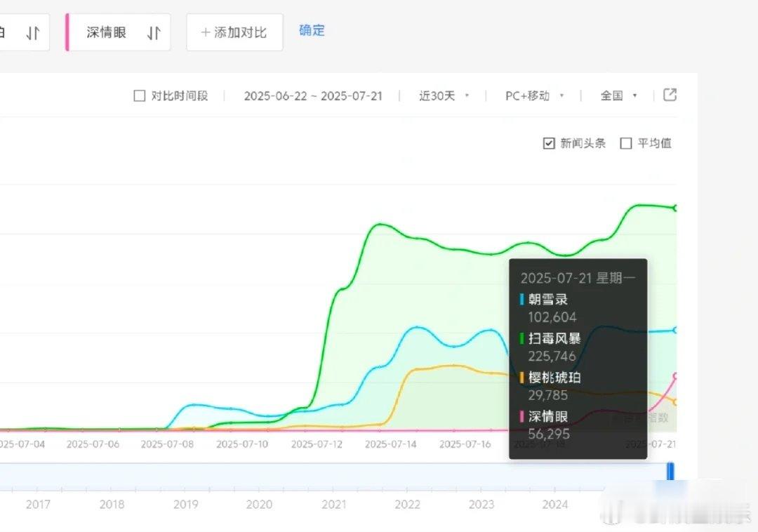Open the 全国 region dropdown

click(x=618, y=95)
